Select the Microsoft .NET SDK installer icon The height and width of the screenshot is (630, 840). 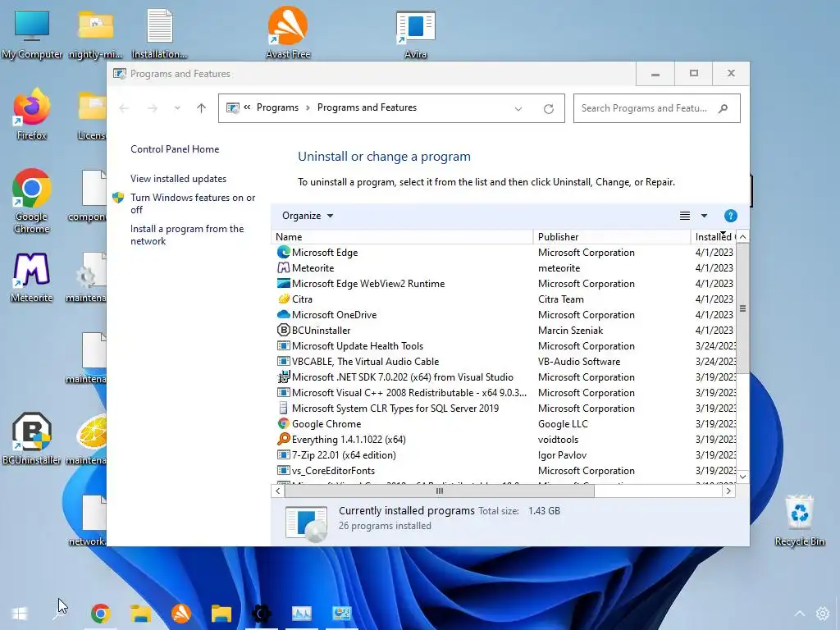click(283, 377)
